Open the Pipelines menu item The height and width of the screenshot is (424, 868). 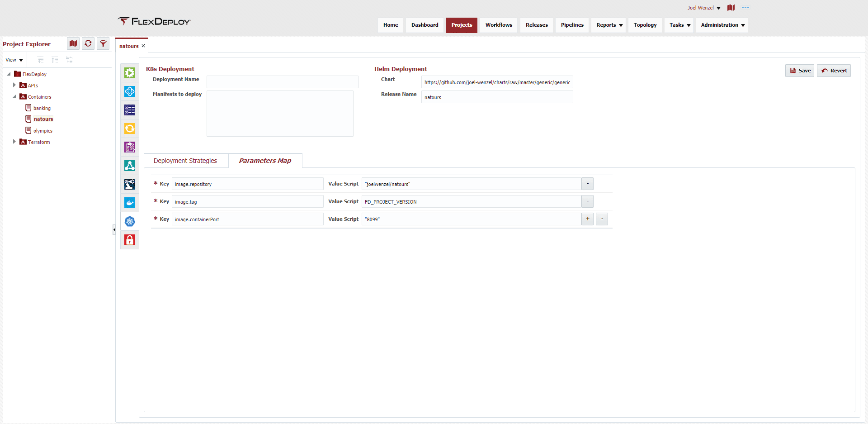(x=572, y=25)
